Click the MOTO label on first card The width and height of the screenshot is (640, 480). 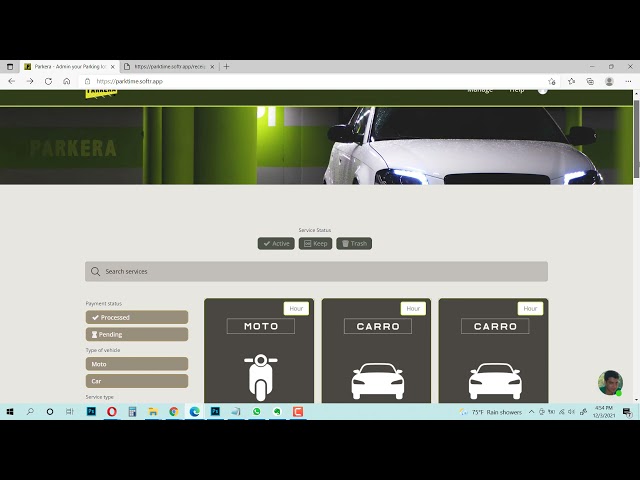(261, 326)
